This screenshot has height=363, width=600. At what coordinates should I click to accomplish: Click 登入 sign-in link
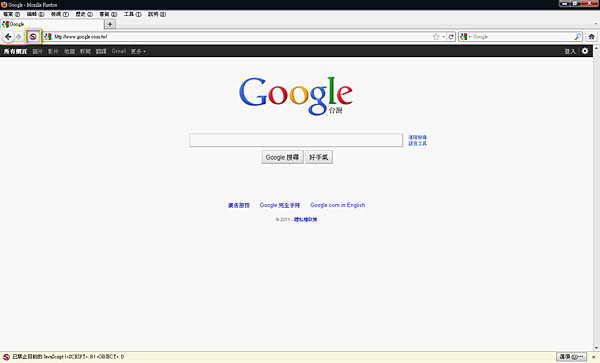click(570, 51)
